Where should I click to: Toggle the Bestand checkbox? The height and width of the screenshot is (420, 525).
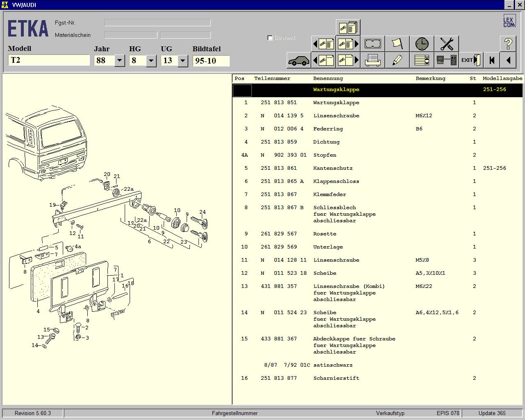coord(270,38)
